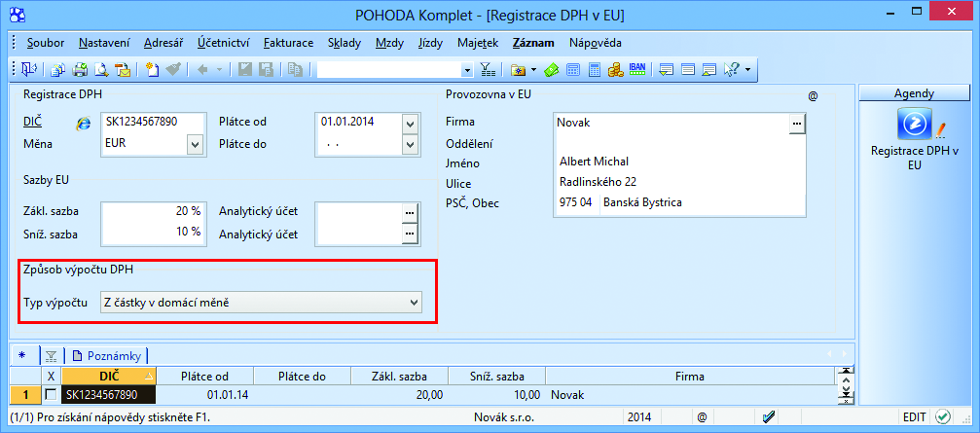Open the Plátce do date dropdown
The width and height of the screenshot is (980, 433).
(410, 145)
